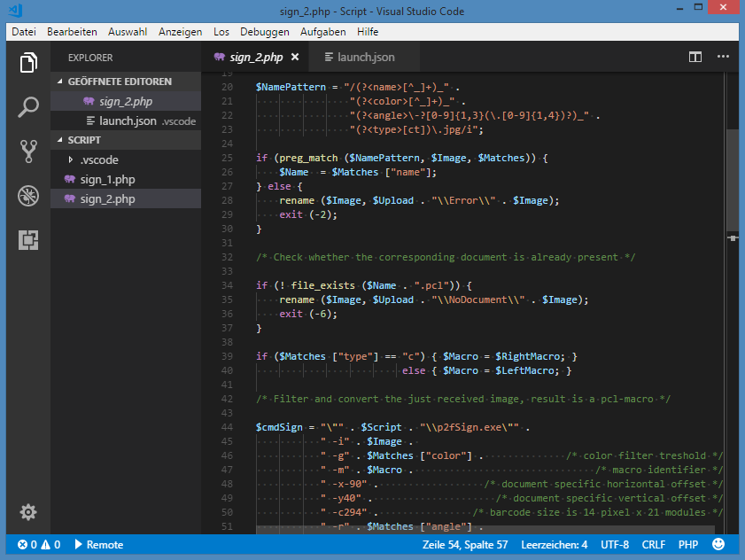Open the Manage gear icon
745x560 pixels.
pos(28,512)
